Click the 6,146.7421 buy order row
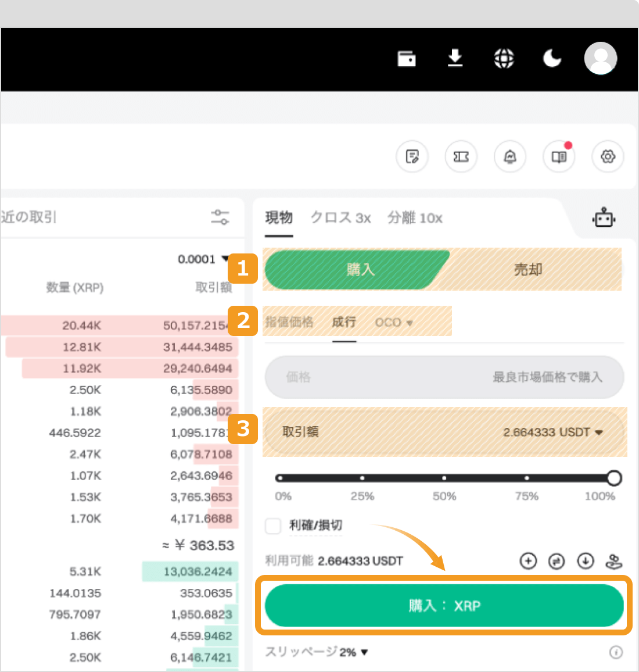 click(x=119, y=657)
